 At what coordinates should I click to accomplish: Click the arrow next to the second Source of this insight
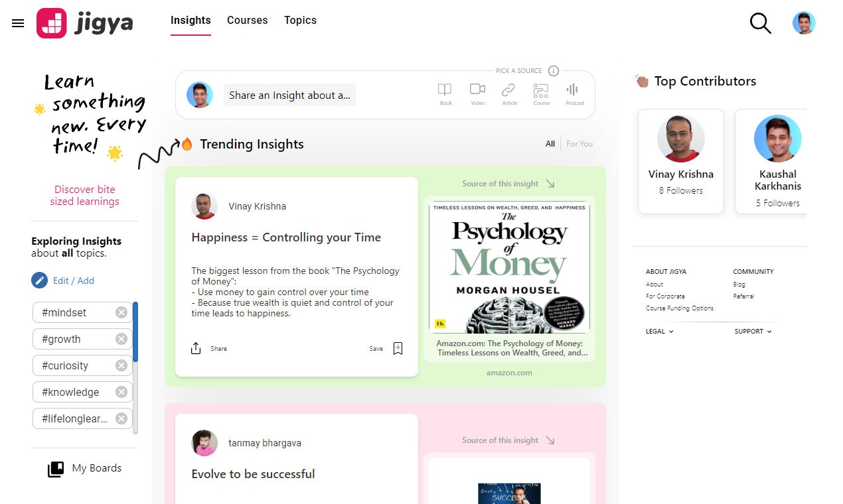click(550, 440)
